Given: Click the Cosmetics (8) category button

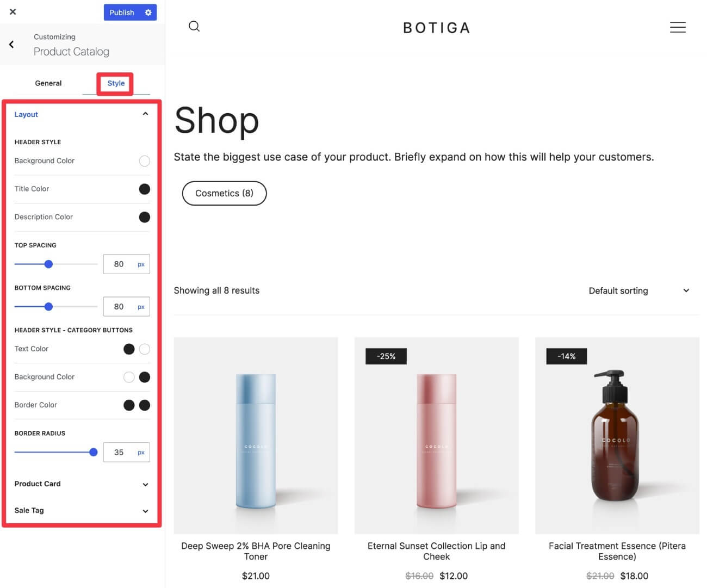Looking at the screenshot, I should tap(224, 193).
